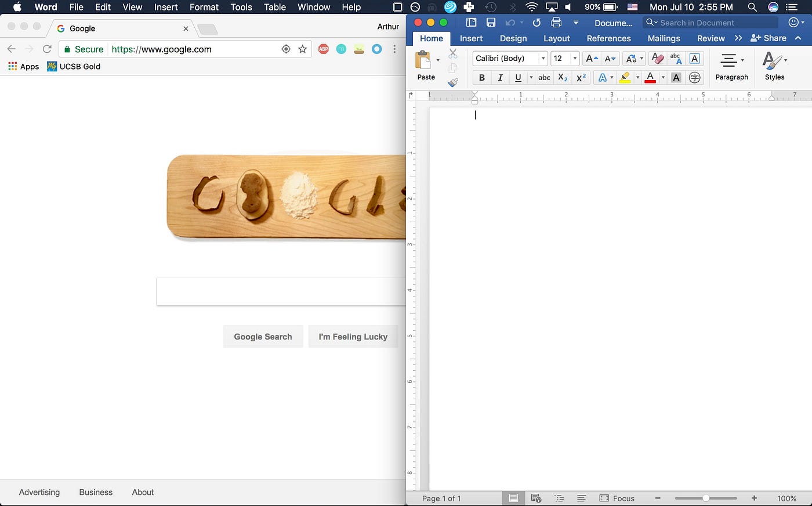The height and width of the screenshot is (506, 812).
Task: Click the Adblock Plus extension icon in Chrome
Action: pos(324,49)
